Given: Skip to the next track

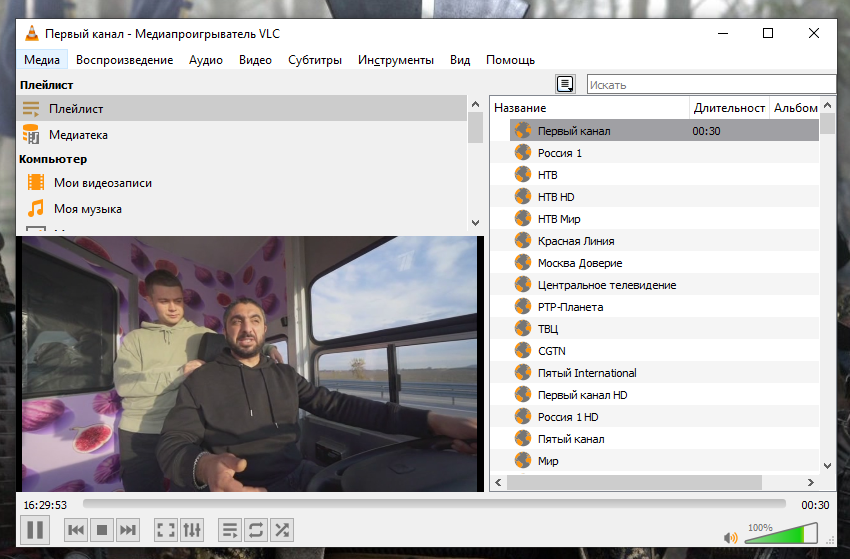Looking at the screenshot, I should click(128, 530).
